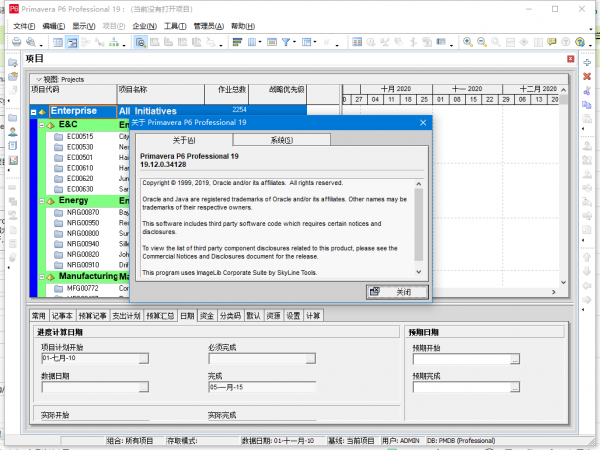This screenshot has width=600, height=450.
Task: Open the Bars options icon
Action: [237, 42]
